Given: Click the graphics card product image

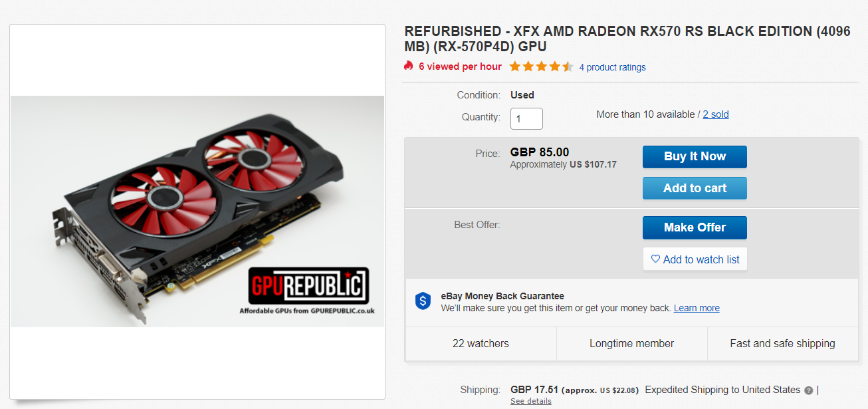Looking at the screenshot, I should click(197, 211).
